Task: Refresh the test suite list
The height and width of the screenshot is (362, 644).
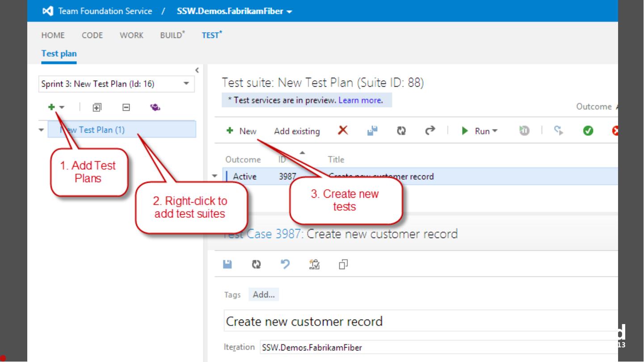Action: [401, 131]
